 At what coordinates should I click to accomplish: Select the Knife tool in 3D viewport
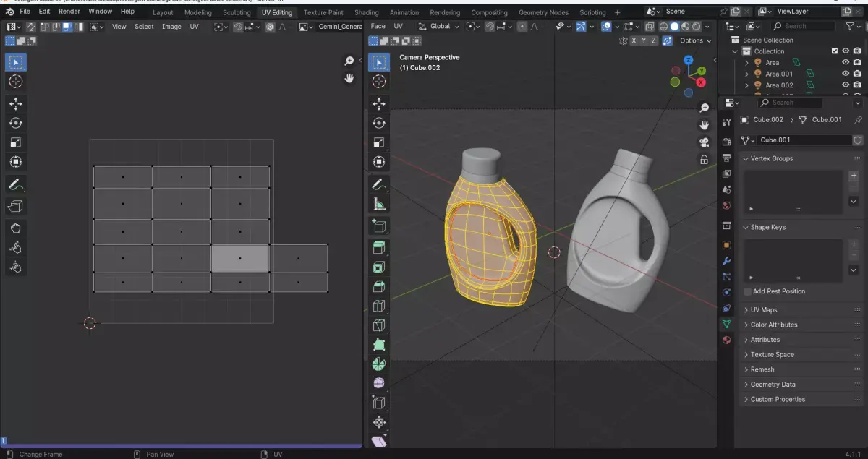(379, 326)
